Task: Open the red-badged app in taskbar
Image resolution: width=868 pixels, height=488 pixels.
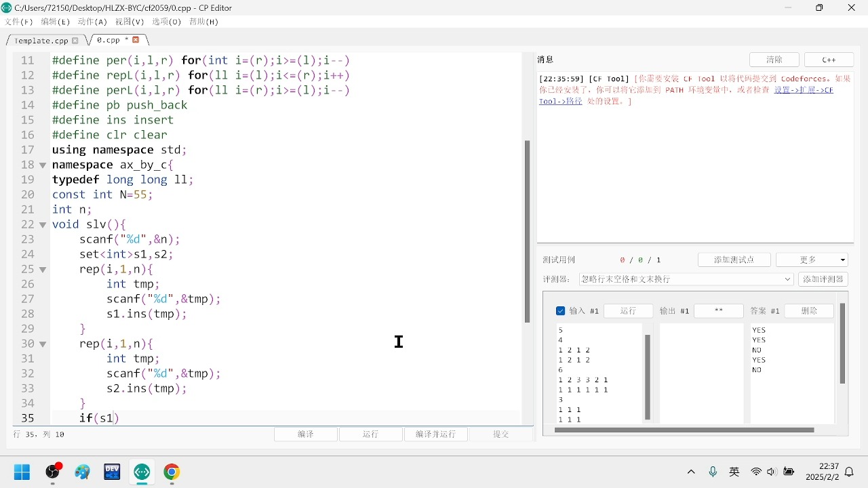Action: tap(53, 472)
